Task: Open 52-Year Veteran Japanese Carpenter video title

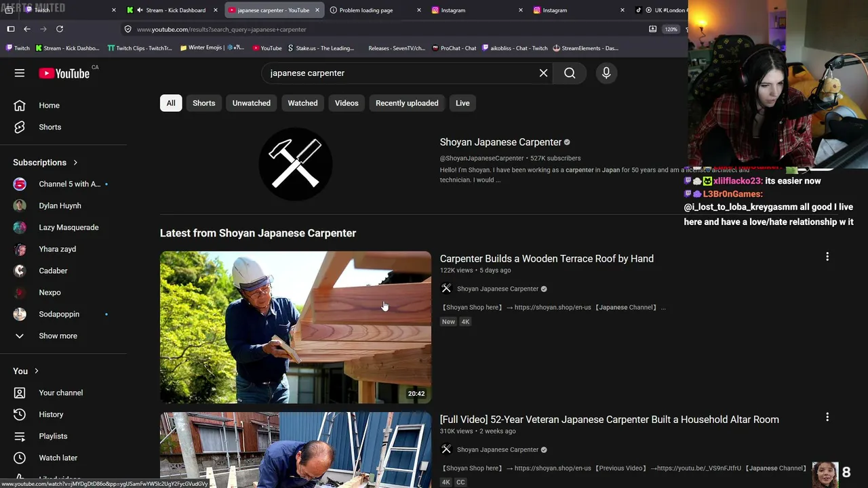Action: coord(609,420)
